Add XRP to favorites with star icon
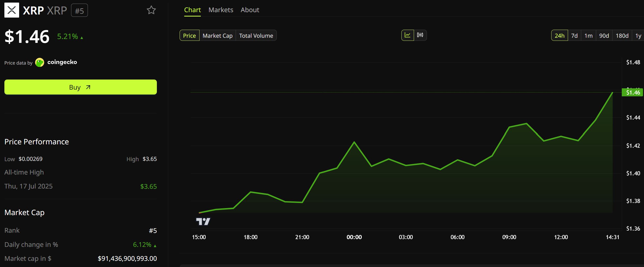This screenshot has height=267, width=644. (151, 10)
